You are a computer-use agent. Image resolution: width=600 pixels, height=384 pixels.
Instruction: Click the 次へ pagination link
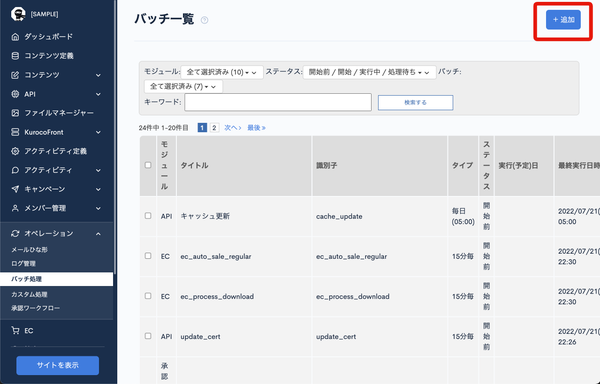[233, 128]
